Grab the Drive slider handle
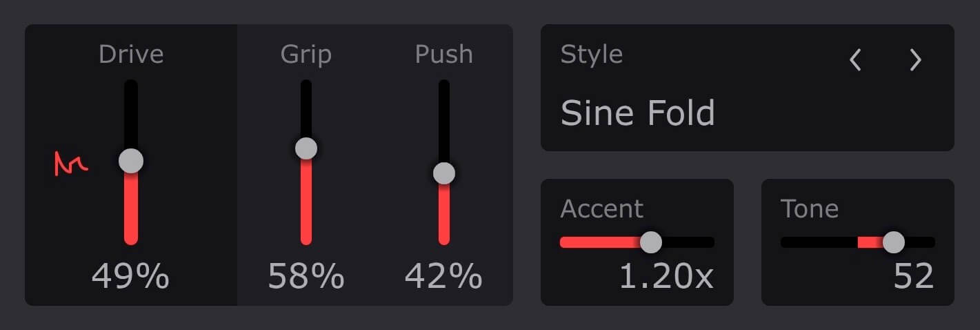The width and height of the screenshot is (980, 330). (131, 161)
